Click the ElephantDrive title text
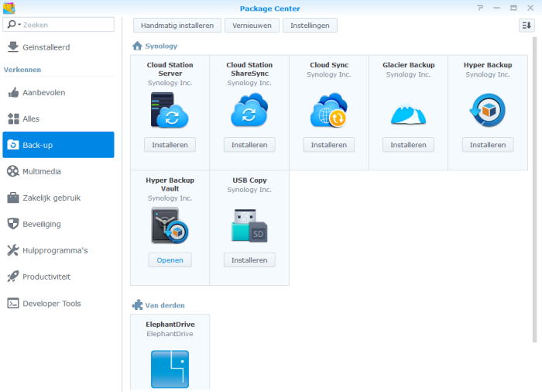Image resolution: width=542 pixels, height=392 pixels. pos(170,324)
